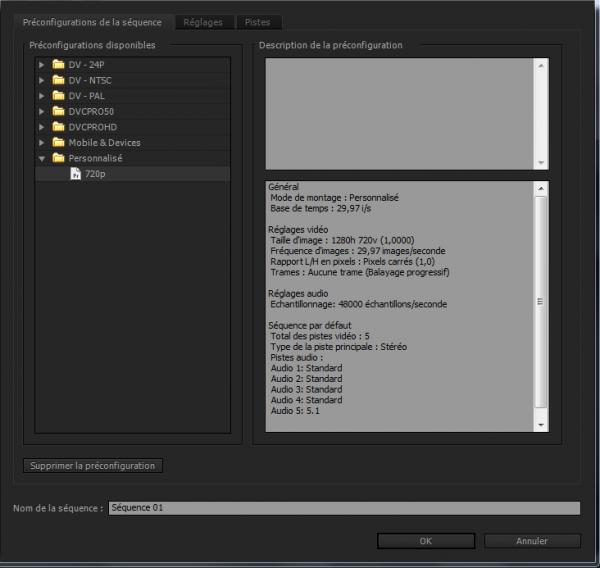Select the DVCPRO50 label

click(x=91, y=112)
